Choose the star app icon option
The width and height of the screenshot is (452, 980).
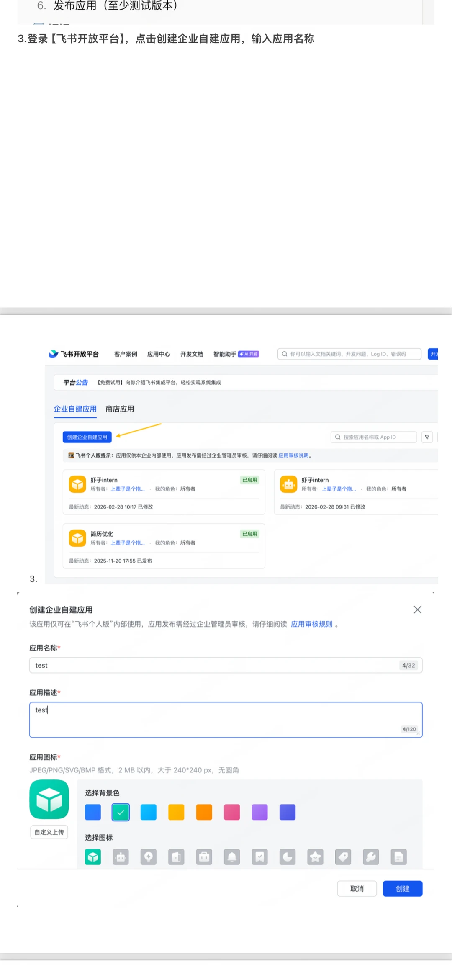pos(316,857)
